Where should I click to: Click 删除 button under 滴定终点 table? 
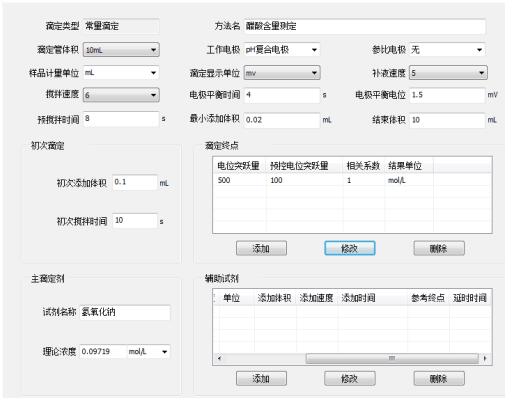pos(439,248)
